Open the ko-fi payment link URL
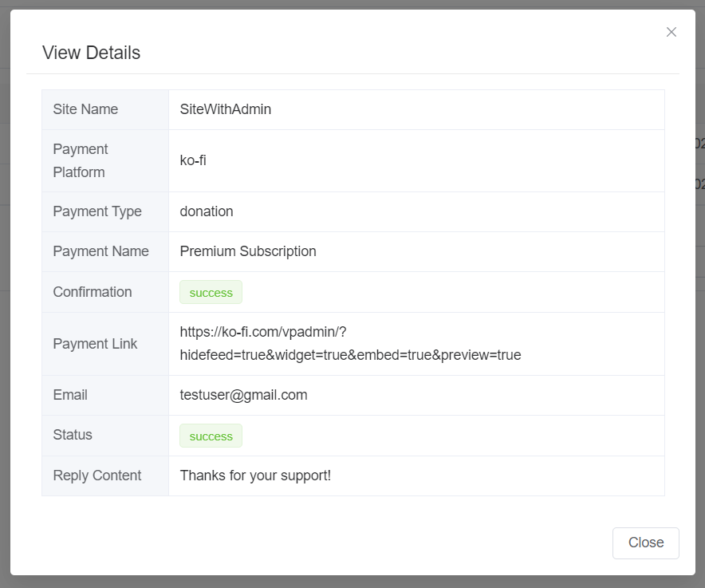This screenshot has height=588, width=705. pyautogui.click(x=349, y=343)
